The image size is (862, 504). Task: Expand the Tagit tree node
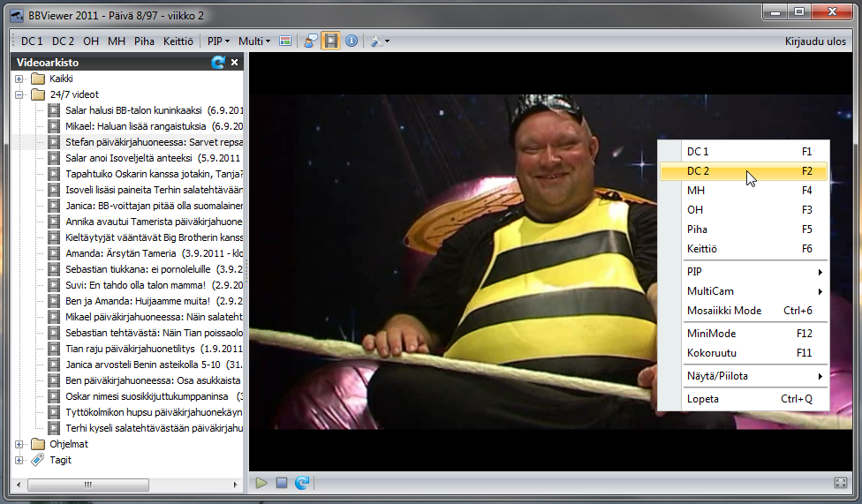(19, 460)
